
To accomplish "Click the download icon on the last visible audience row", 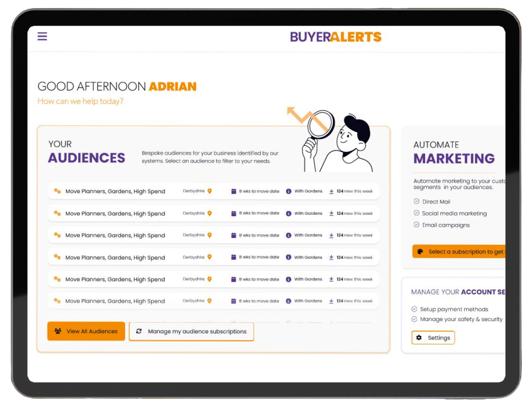I will pos(331,301).
